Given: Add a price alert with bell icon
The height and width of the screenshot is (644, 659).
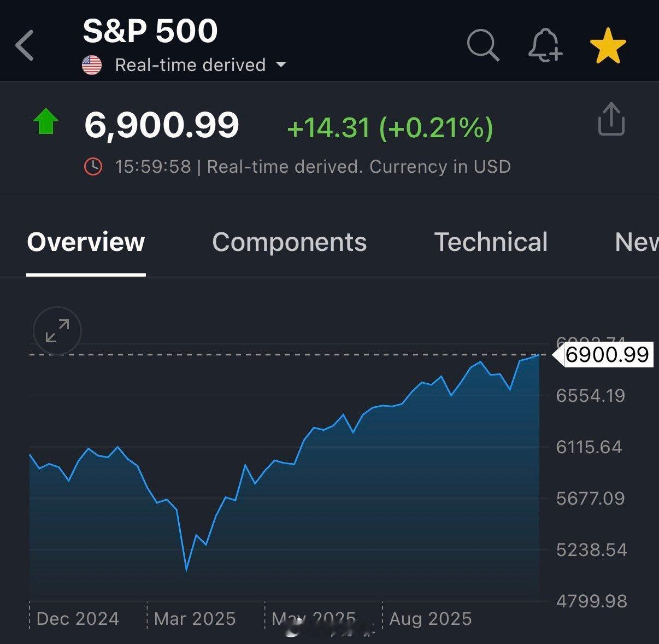Looking at the screenshot, I should pyautogui.click(x=545, y=45).
